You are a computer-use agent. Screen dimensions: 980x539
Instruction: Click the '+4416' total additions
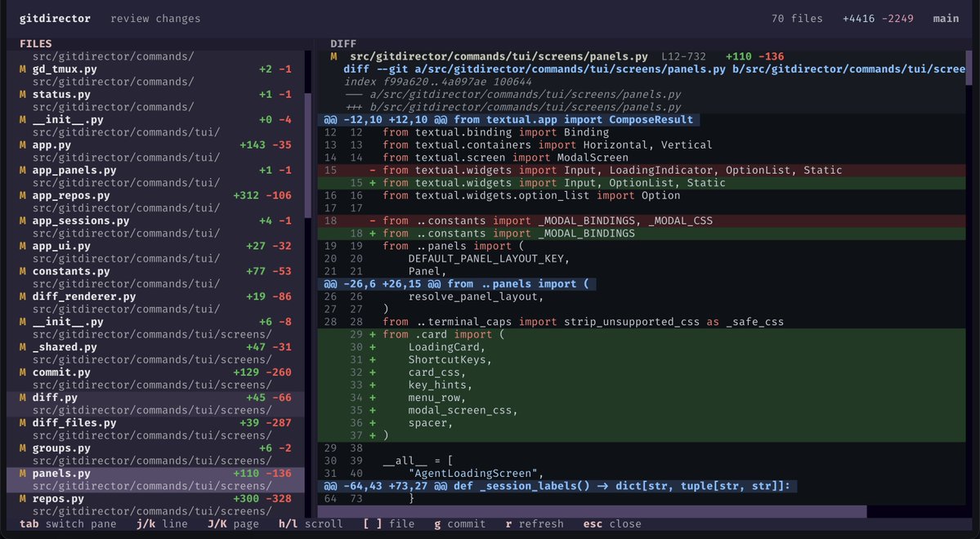point(858,19)
